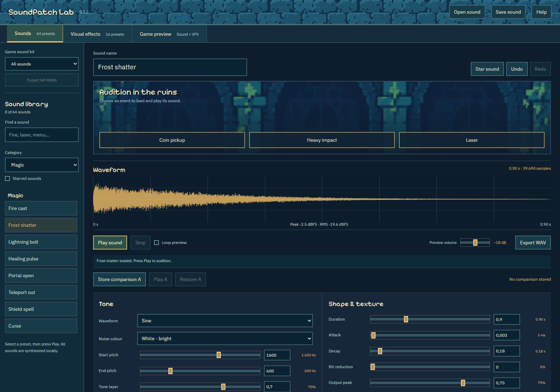Open the Waveform dropdown set to Sine
The width and height of the screenshot is (560, 392).
[225, 321]
